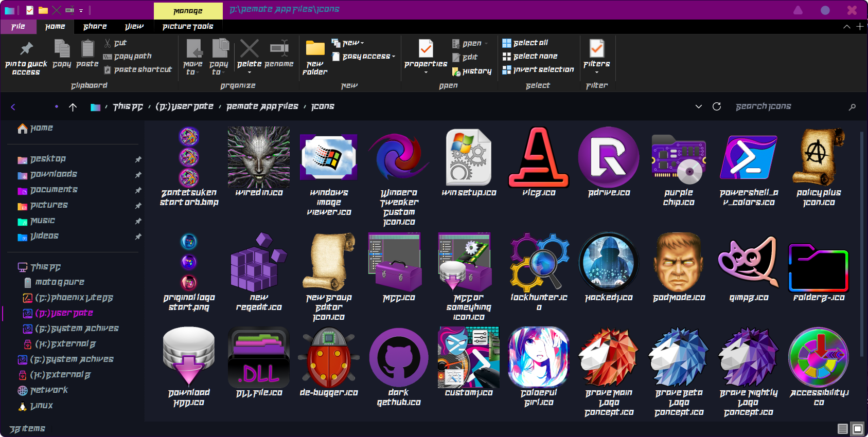Expand the address bar history dropdown
This screenshot has height=437, width=868.
[698, 106]
